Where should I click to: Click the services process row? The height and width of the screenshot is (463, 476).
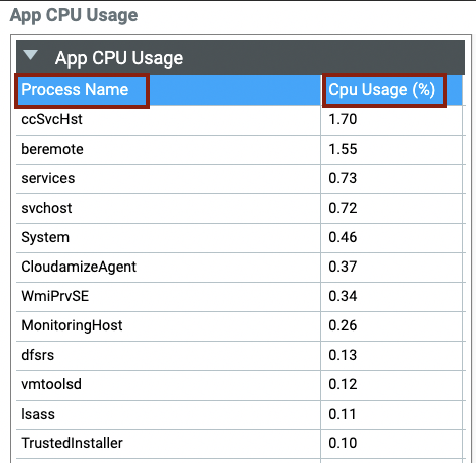point(48,179)
